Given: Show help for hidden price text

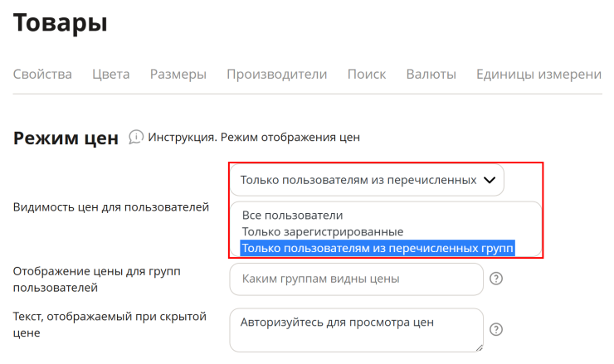Looking at the screenshot, I should point(496,329).
